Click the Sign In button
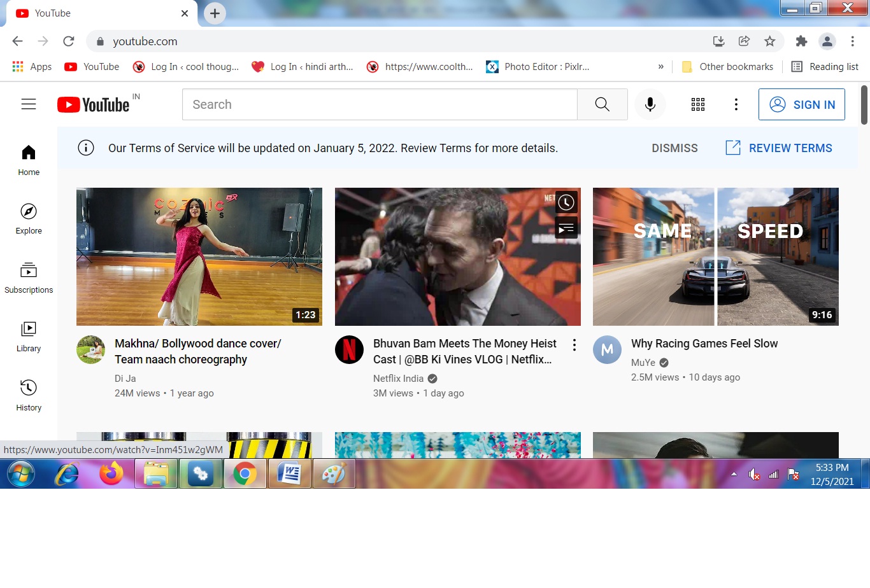Image resolution: width=870 pixels, height=588 pixels. 802,104
